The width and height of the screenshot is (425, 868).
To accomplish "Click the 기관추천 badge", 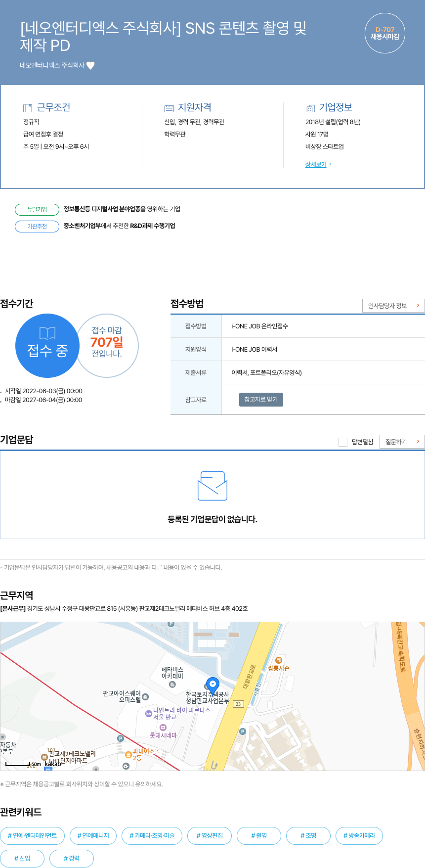I will tap(37, 226).
